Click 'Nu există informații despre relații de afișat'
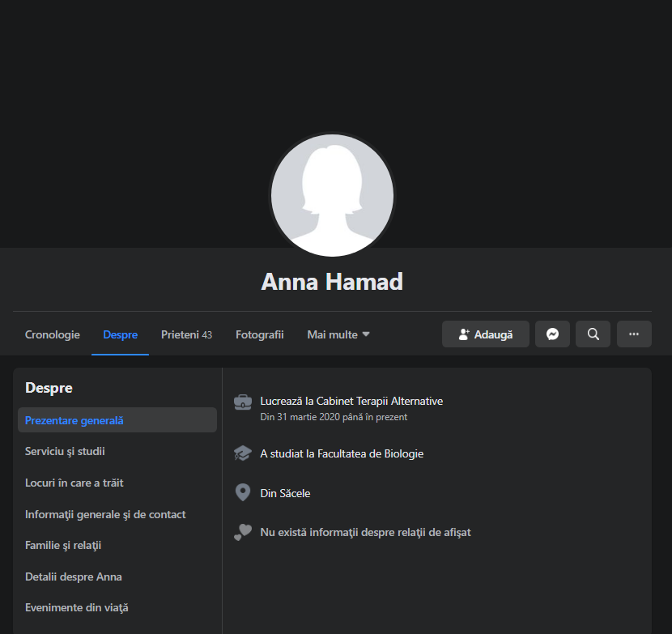The width and height of the screenshot is (672, 634). 365,532
